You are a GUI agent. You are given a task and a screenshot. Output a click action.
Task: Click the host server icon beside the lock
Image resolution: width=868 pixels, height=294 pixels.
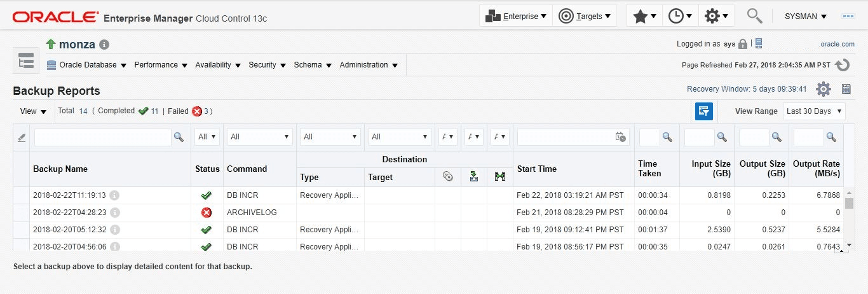(759, 43)
